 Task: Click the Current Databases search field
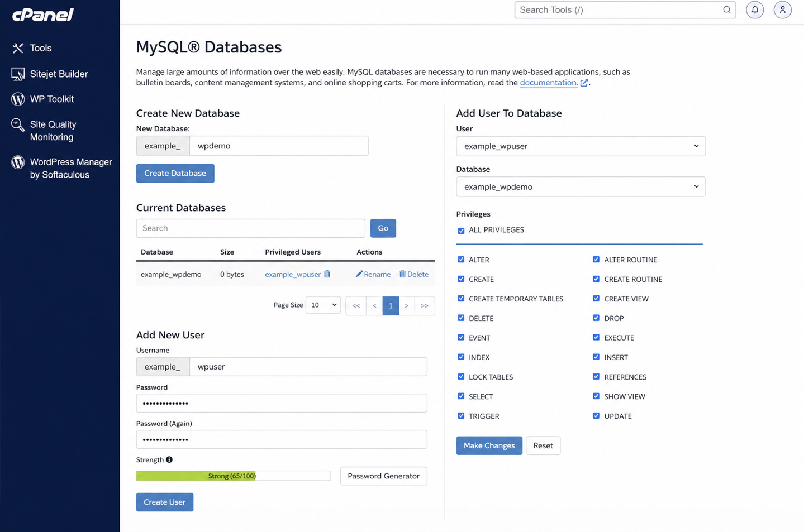250,228
